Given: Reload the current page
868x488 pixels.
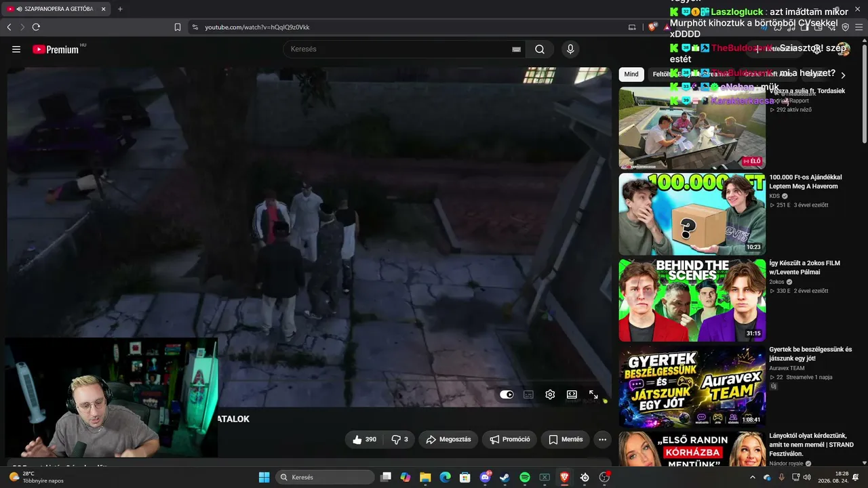Looking at the screenshot, I should pos(36,27).
